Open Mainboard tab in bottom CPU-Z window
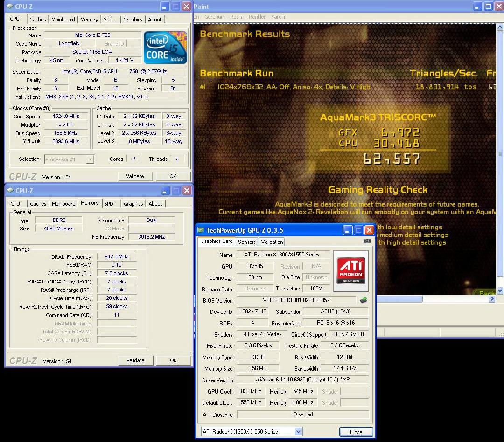 [x=63, y=204]
